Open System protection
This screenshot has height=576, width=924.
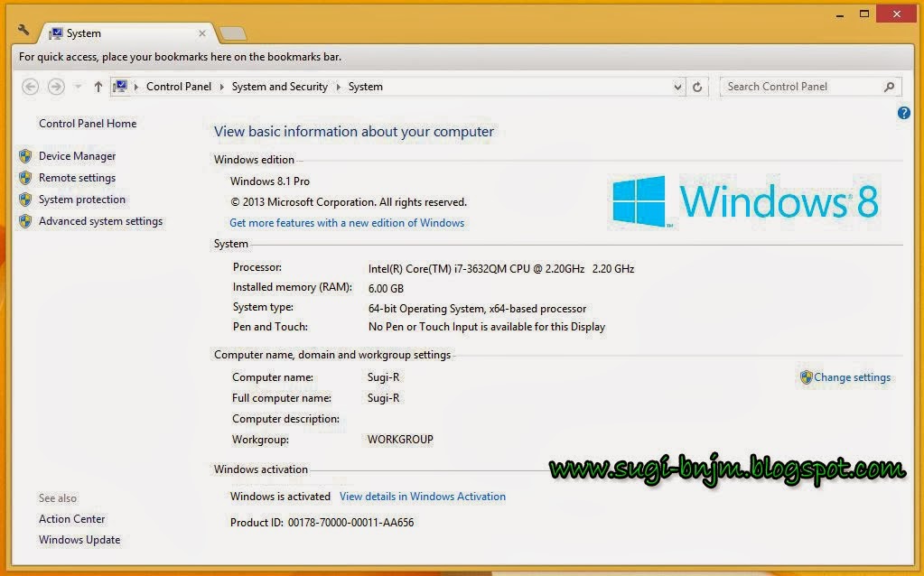tap(82, 200)
